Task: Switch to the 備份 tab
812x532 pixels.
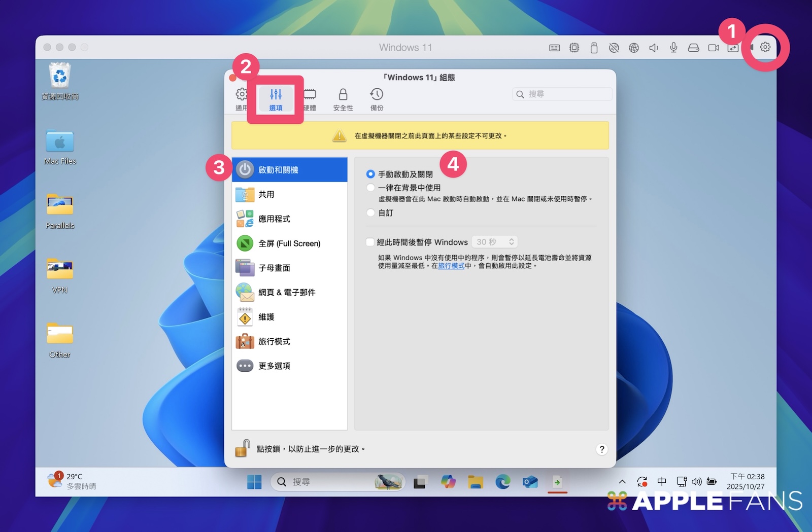Action: [x=377, y=99]
